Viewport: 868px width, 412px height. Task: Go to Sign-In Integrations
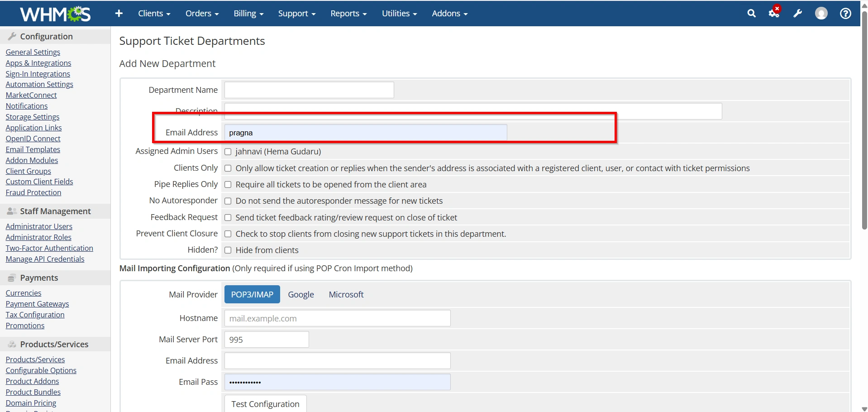coord(38,74)
